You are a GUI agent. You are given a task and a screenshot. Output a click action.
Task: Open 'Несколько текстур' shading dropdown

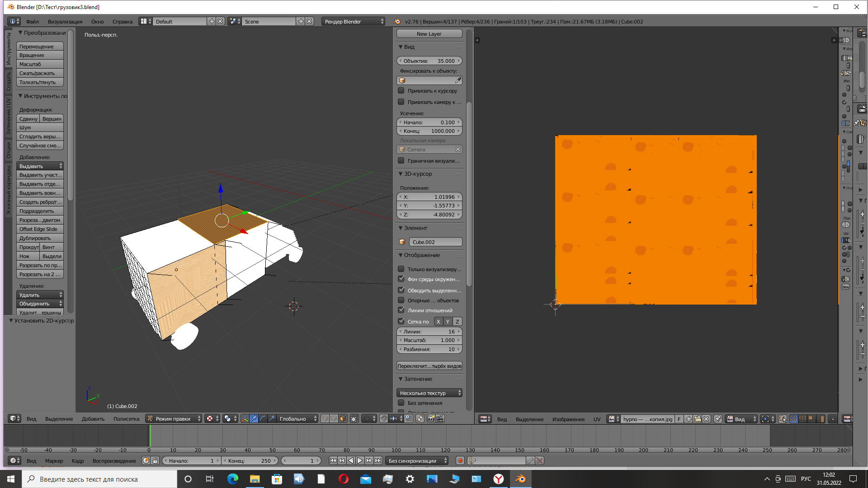[429, 393]
